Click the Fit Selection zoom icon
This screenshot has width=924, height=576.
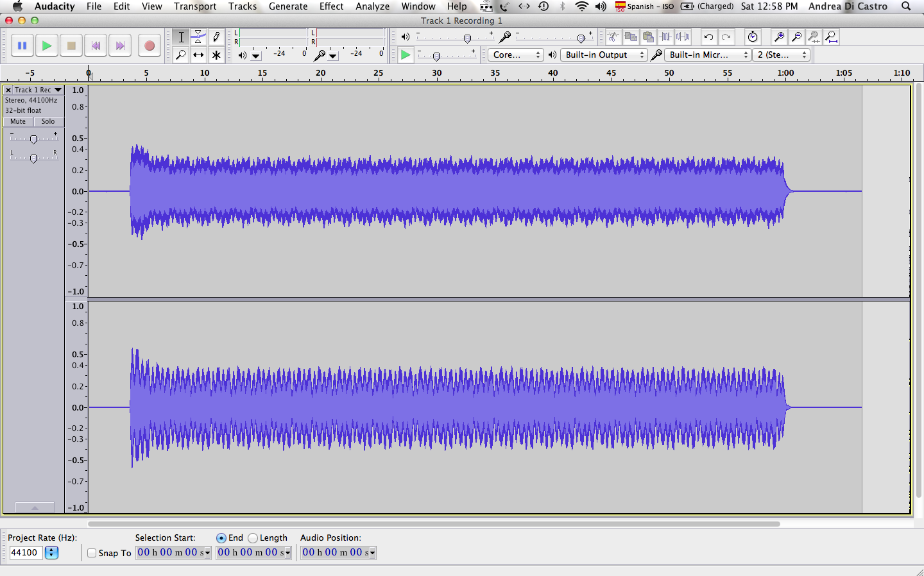click(814, 37)
